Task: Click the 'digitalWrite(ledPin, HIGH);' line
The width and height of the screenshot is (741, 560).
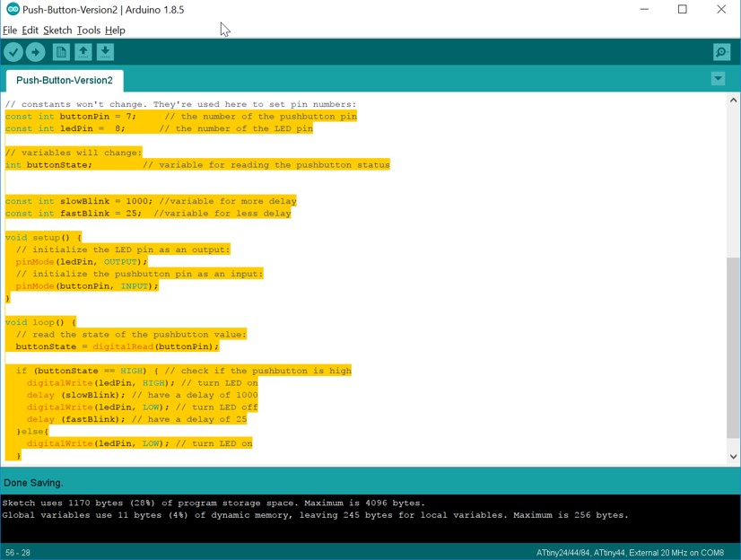Action: click(x=143, y=383)
